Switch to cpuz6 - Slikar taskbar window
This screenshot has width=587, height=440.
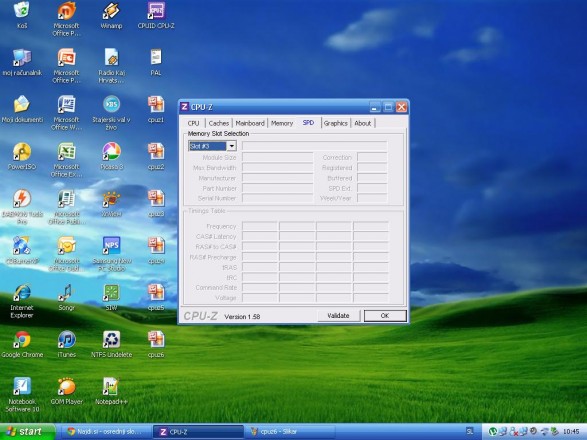290,432
